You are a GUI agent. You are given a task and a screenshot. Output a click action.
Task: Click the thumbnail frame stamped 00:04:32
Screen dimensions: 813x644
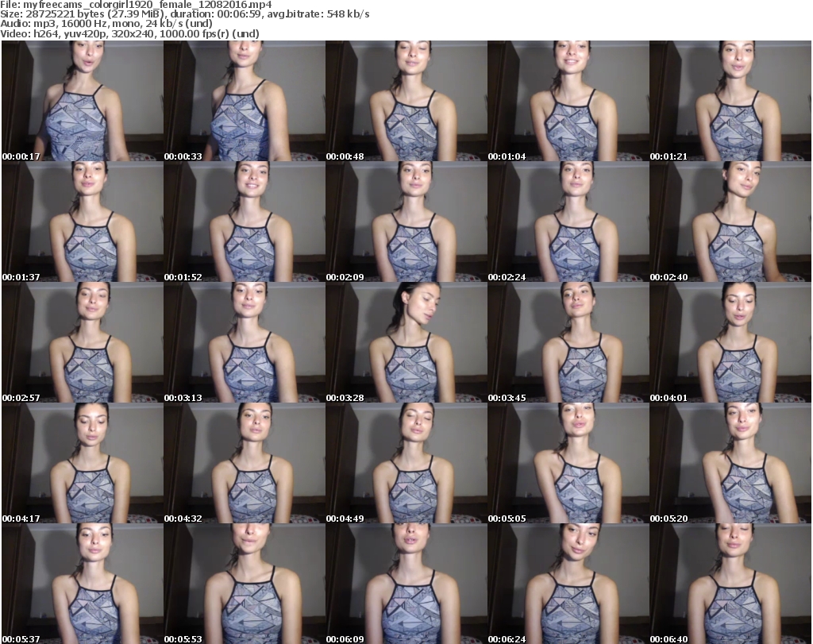pos(245,463)
